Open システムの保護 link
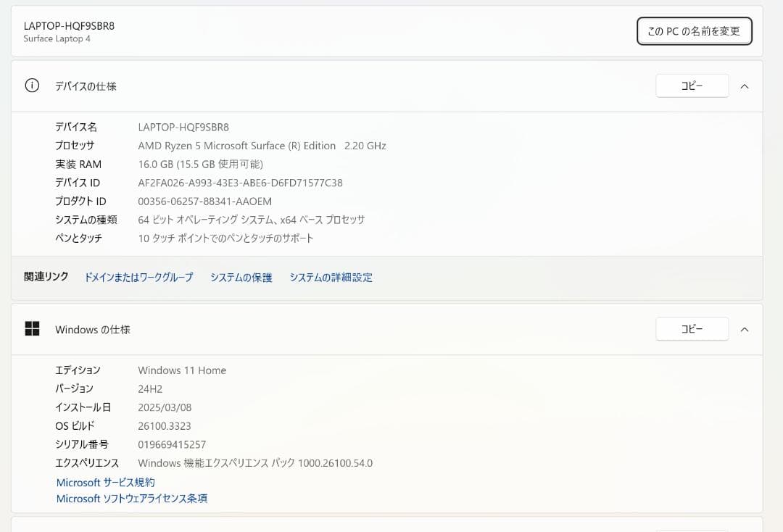Viewport: 783px width, 532px height. tap(241, 278)
